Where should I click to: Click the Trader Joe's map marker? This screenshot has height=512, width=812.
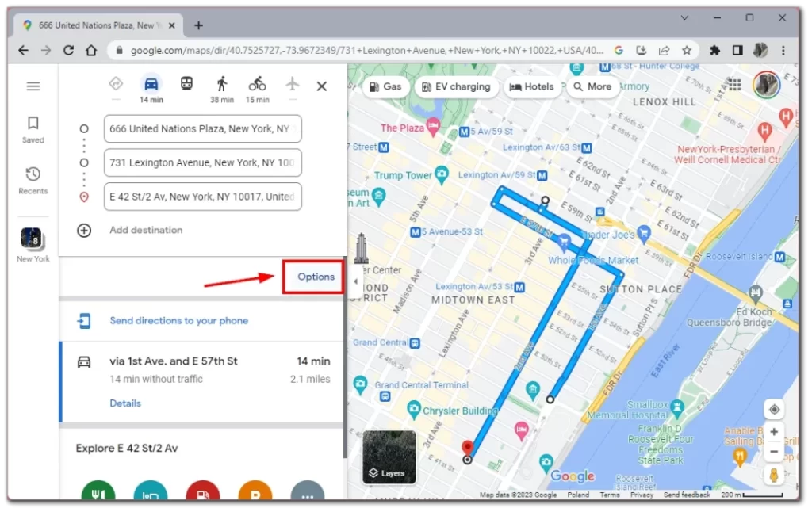tap(644, 233)
